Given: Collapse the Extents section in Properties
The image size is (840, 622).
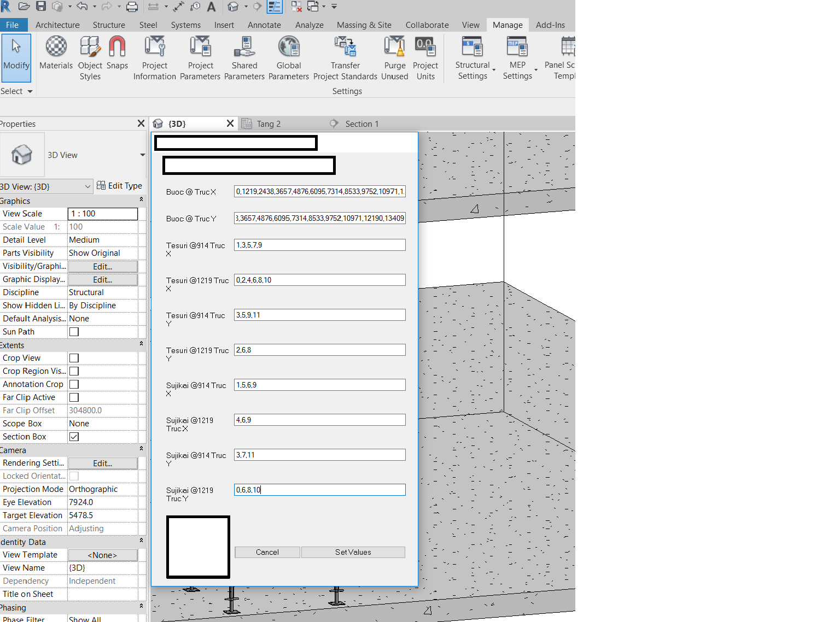Looking at the screenshot, I should tap(141, 343).
